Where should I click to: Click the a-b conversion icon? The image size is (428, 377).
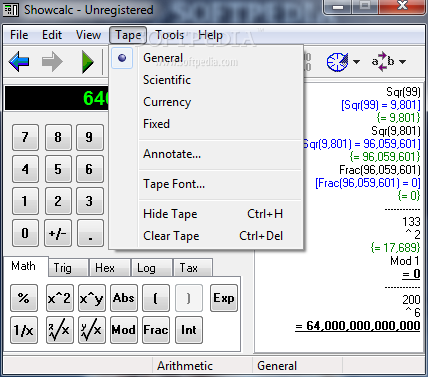(383, 62)
